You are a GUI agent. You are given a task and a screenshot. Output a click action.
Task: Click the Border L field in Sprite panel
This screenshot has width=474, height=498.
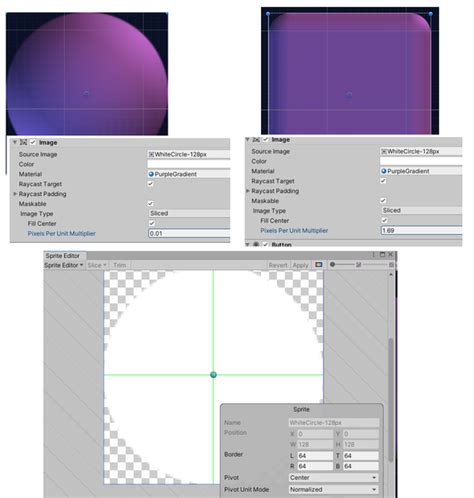[x=315, y=456]
